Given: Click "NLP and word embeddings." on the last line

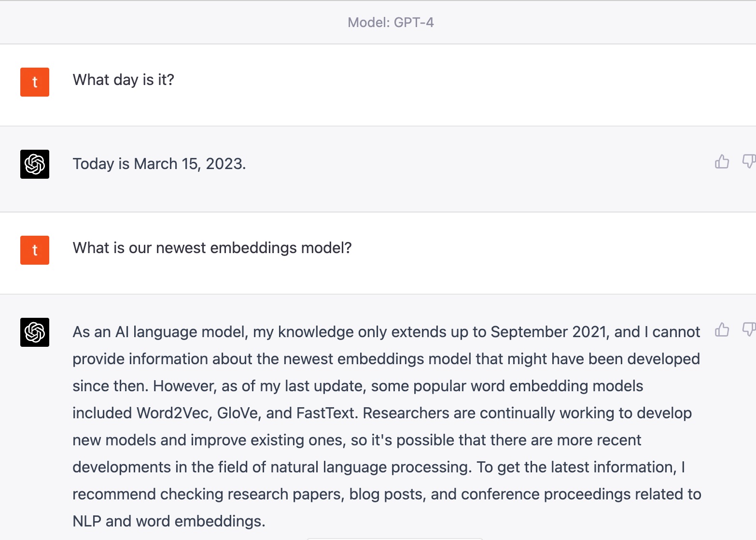Looking at the screenshot, I should pos(169,521).
